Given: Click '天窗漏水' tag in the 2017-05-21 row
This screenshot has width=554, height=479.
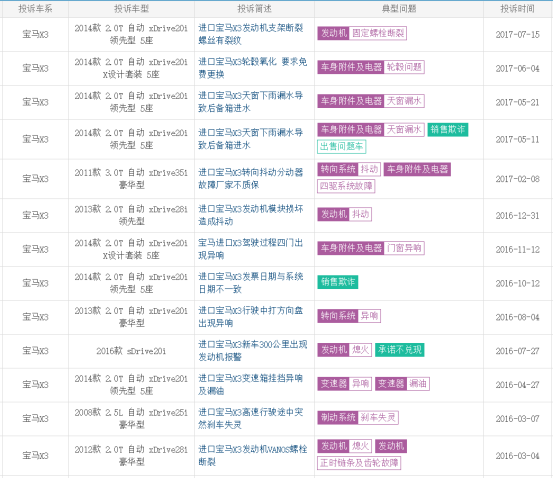Looking at the screenshot, I should point(404,101).
